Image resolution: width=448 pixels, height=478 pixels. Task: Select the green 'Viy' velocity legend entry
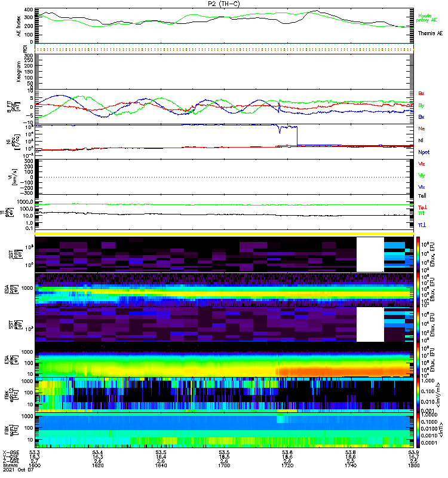pos(421,175)
